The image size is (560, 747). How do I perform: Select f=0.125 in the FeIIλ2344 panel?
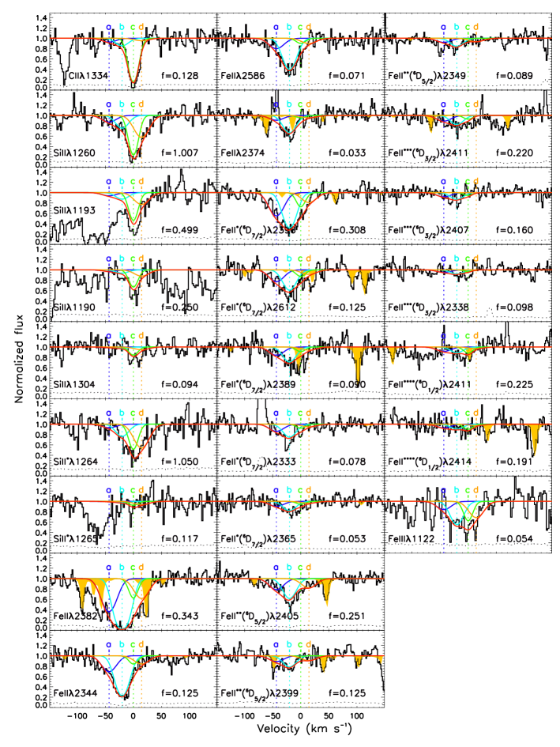click(180, 692)
